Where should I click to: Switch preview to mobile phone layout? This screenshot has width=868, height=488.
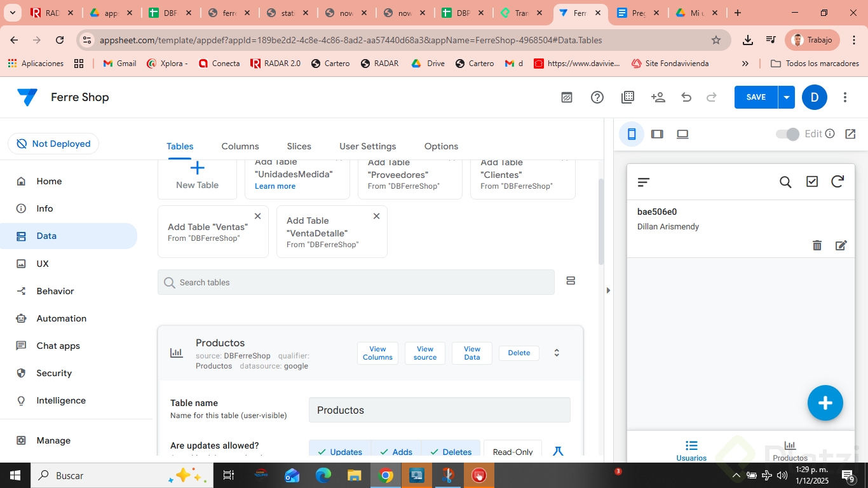[632, 134]
